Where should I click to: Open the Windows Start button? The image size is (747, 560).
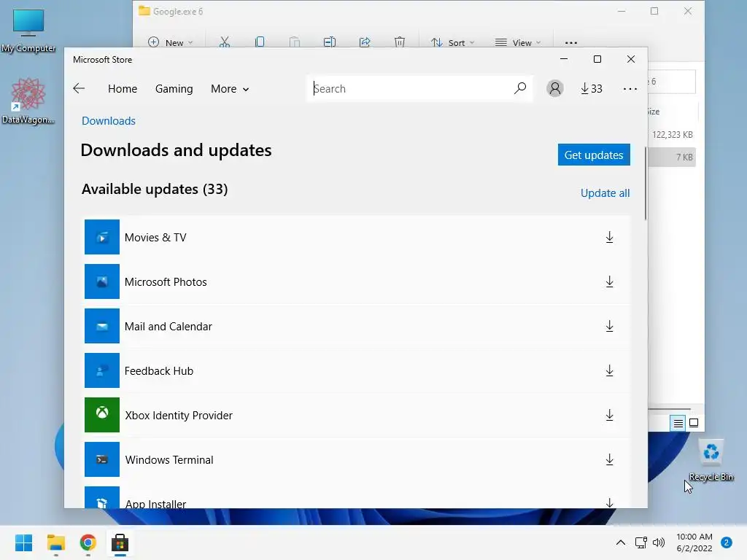pos(23,542)
